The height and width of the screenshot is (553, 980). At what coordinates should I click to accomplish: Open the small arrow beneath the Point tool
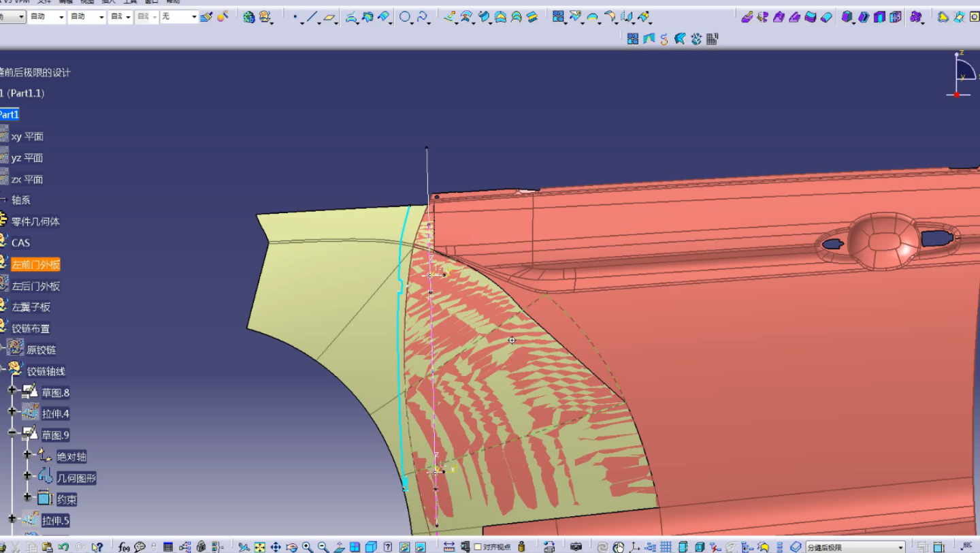(x=301, y=23)
